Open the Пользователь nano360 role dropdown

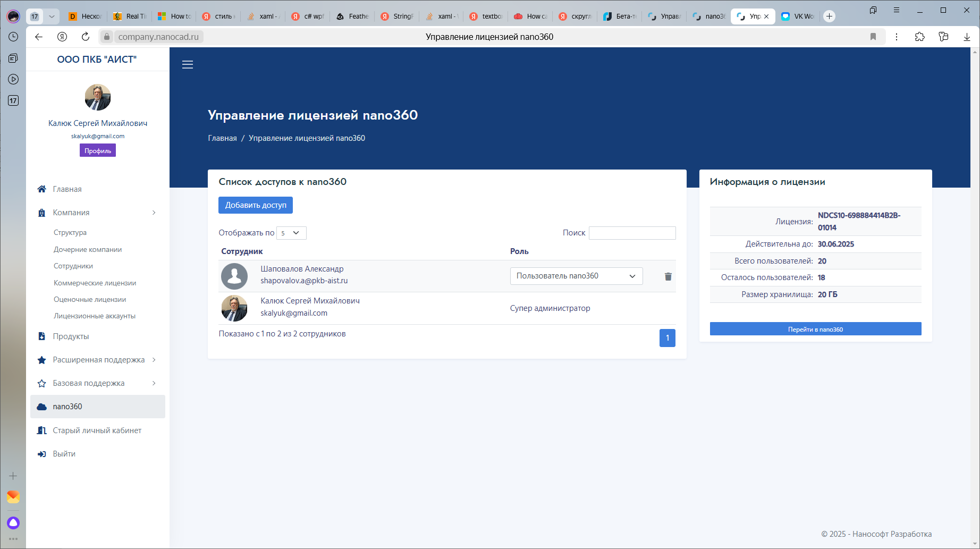(576, 276)
